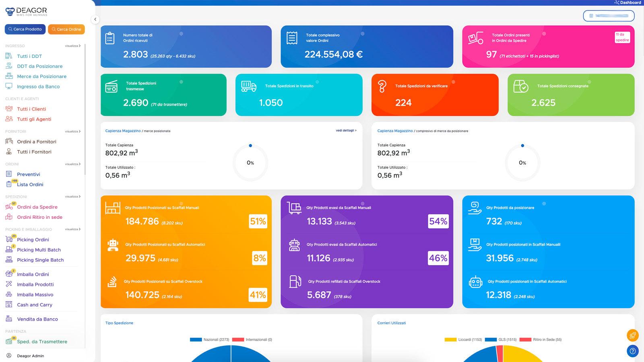Image resolution: width=644 pixels, height=362 pixels.
Task: Click the rocket action button at bottom right
Action: point(633,335)
